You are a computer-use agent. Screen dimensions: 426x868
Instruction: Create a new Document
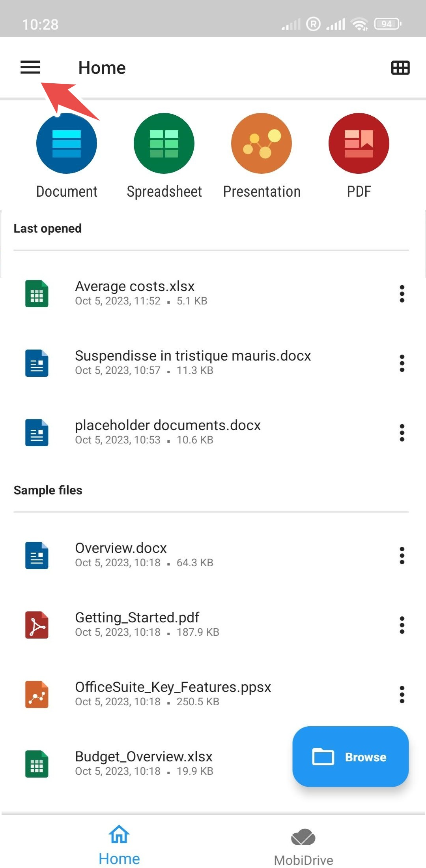coord(66,143)
